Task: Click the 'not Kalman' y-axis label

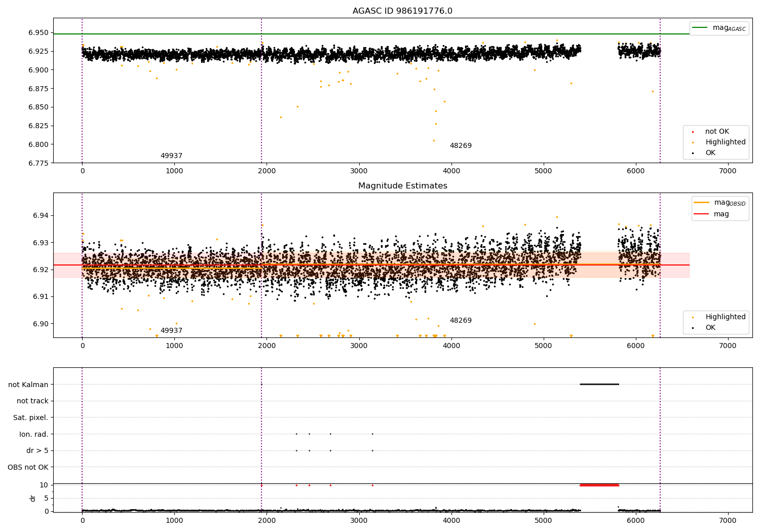Action: [28, 385]
